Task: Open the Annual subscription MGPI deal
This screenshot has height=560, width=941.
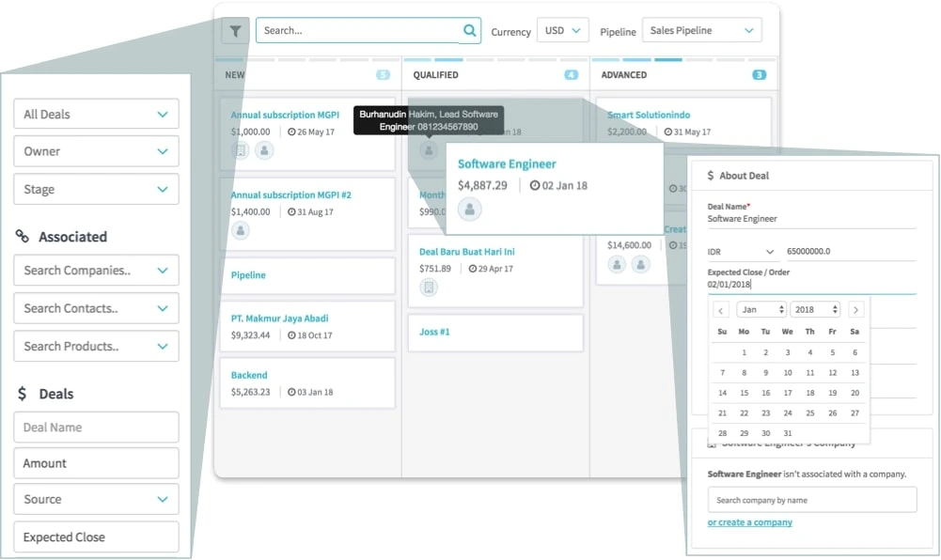Action: tap(285, 115)
